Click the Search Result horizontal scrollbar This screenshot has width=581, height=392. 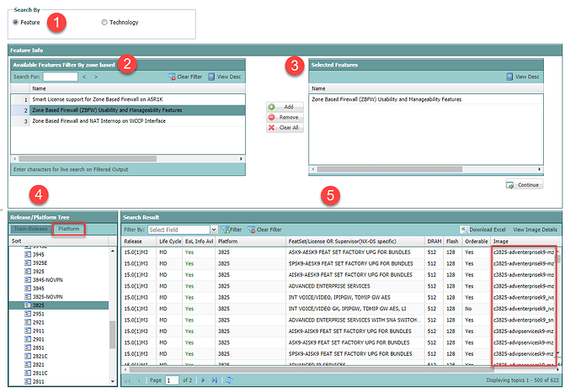(310, 369)
